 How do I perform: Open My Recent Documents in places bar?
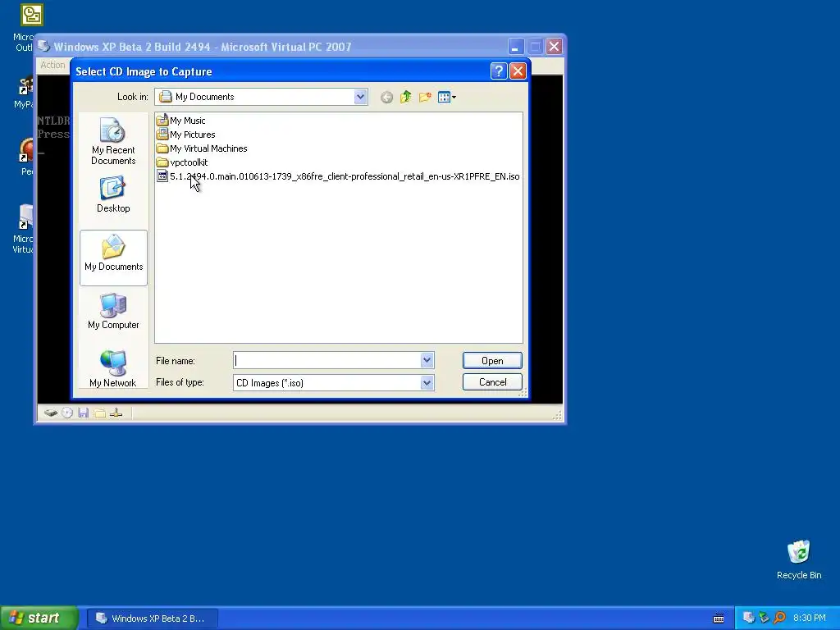click(x=113, y=141)
